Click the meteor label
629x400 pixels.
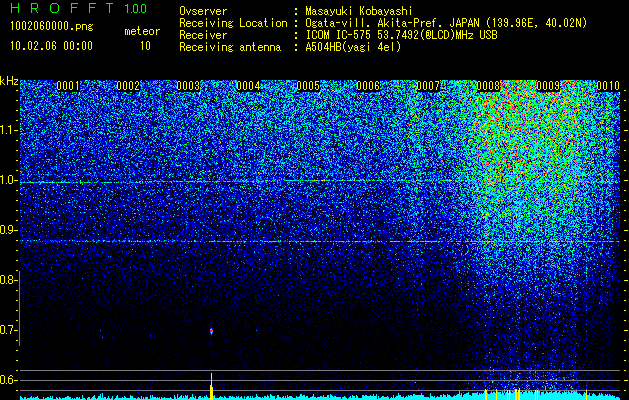[x=142, y=31]
